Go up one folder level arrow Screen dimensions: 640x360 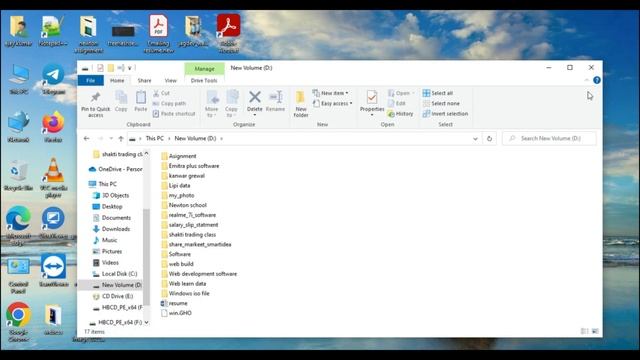pos(121,138)
